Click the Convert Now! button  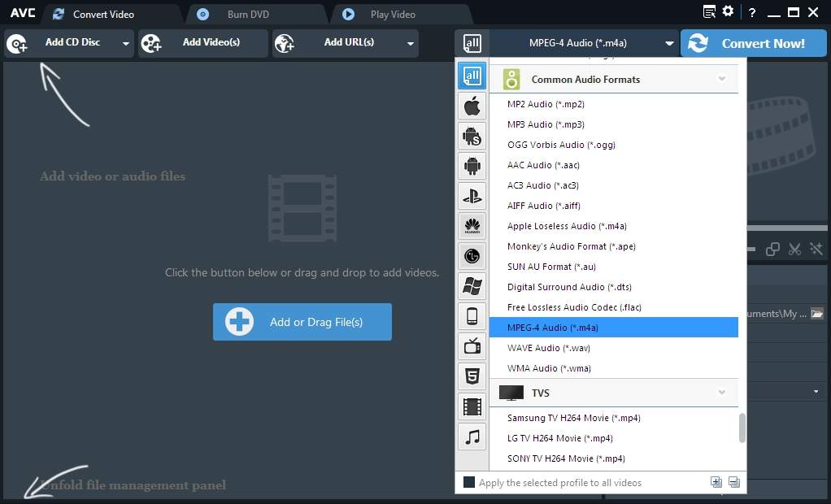(753, 44)
